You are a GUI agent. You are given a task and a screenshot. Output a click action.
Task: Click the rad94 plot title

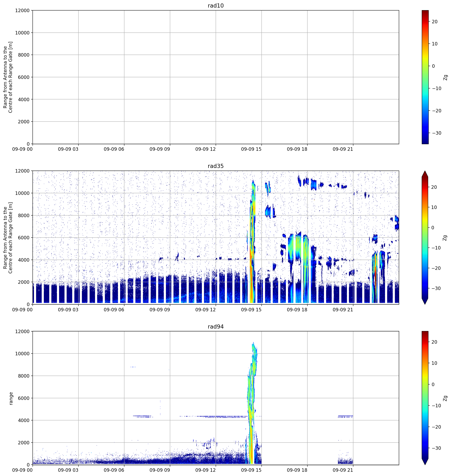coord(216,327)
